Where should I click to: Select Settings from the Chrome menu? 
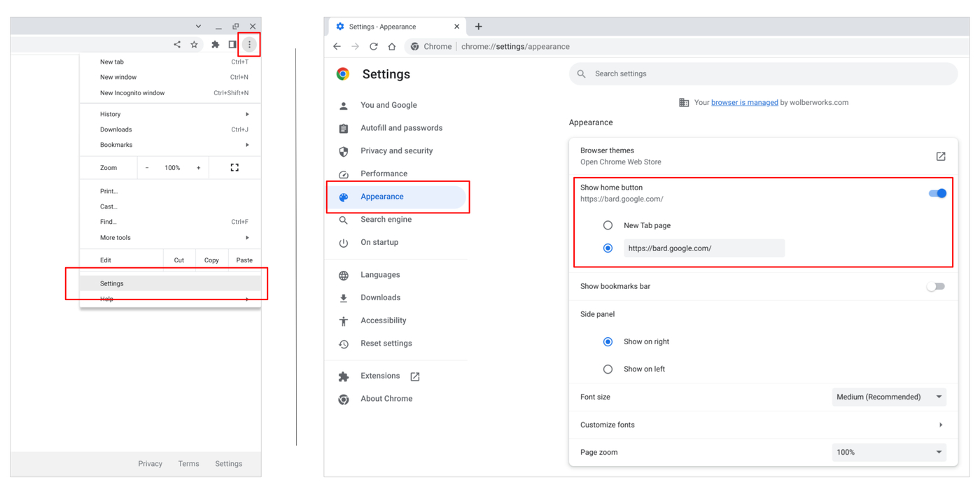(x=111, y=283)
